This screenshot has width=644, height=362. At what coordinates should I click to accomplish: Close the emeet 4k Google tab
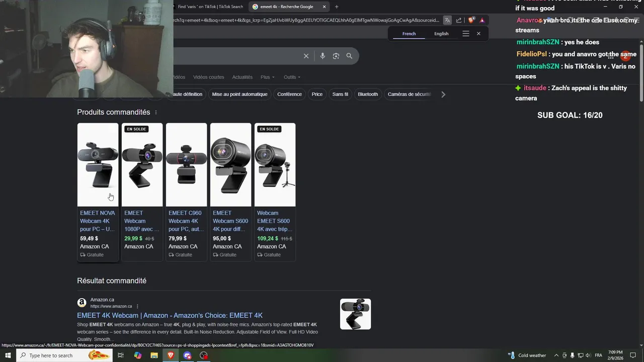point(325,7)
